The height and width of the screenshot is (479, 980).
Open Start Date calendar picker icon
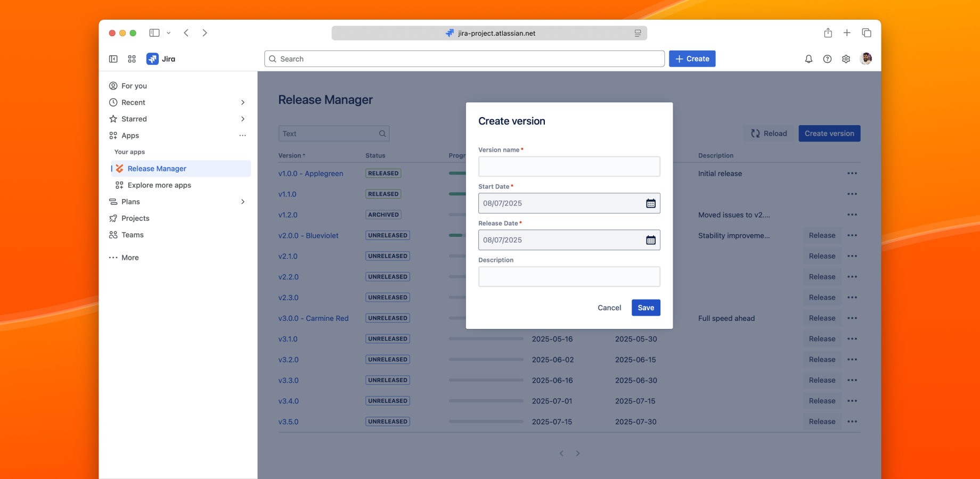point(651,203)
